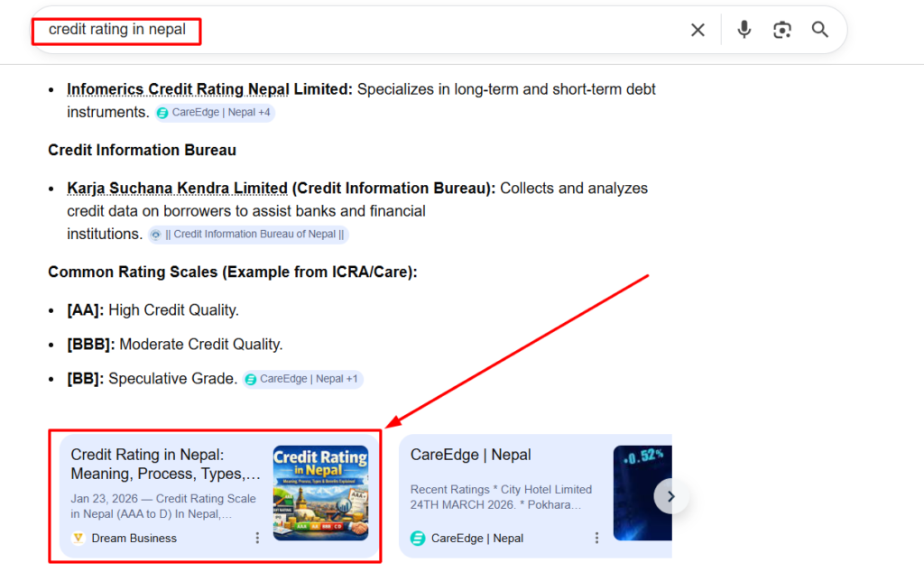Show next source cards with the arrow
This screenshot has width=924, height=581.
(670, 496)
